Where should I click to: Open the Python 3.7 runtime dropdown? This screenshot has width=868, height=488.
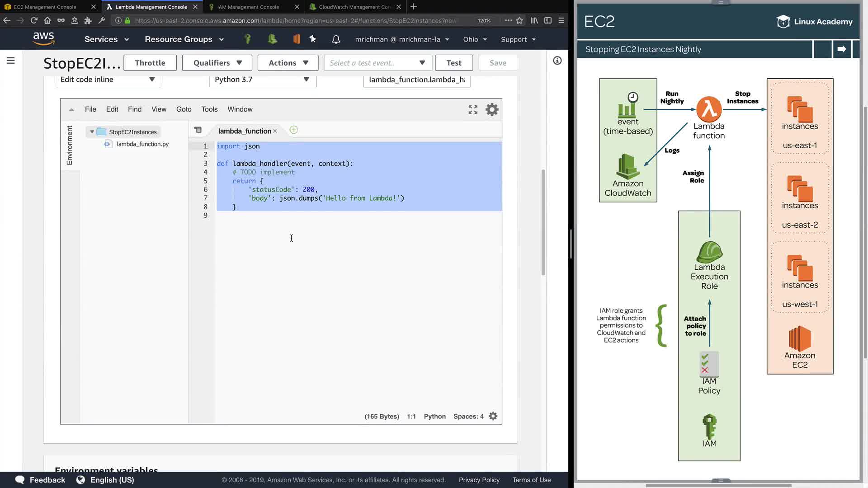click(262, 80)
